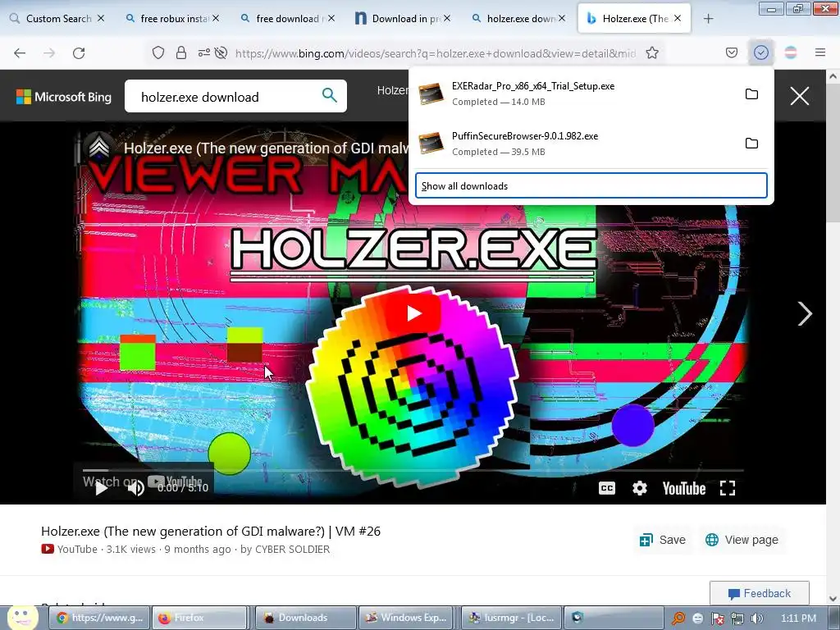
Task: Open the Downloads taskbar window
Action: pos(306,618)
